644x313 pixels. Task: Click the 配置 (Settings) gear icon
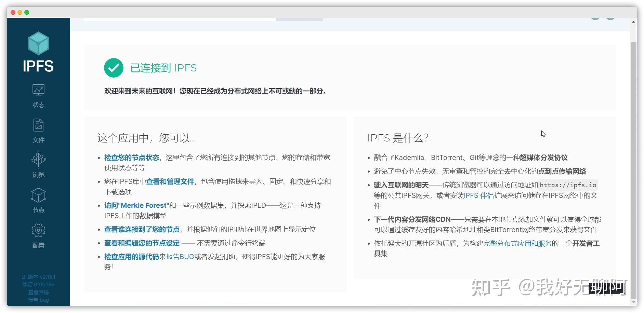(38, 230)
